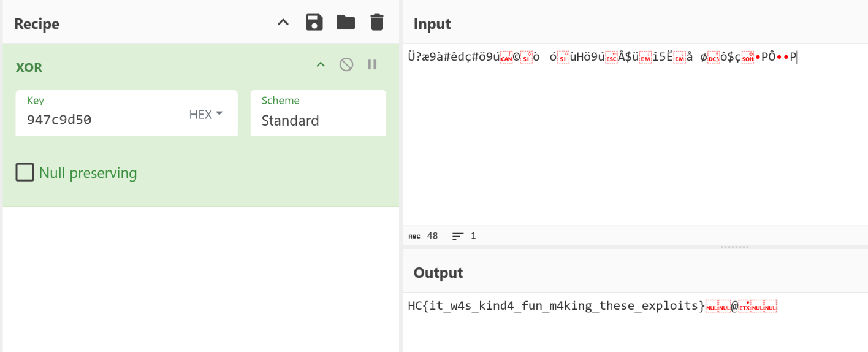Viewport: 868px width, 352px height.
Task: Click the decoded flag text in Output
Action: [x=557, y=306]
